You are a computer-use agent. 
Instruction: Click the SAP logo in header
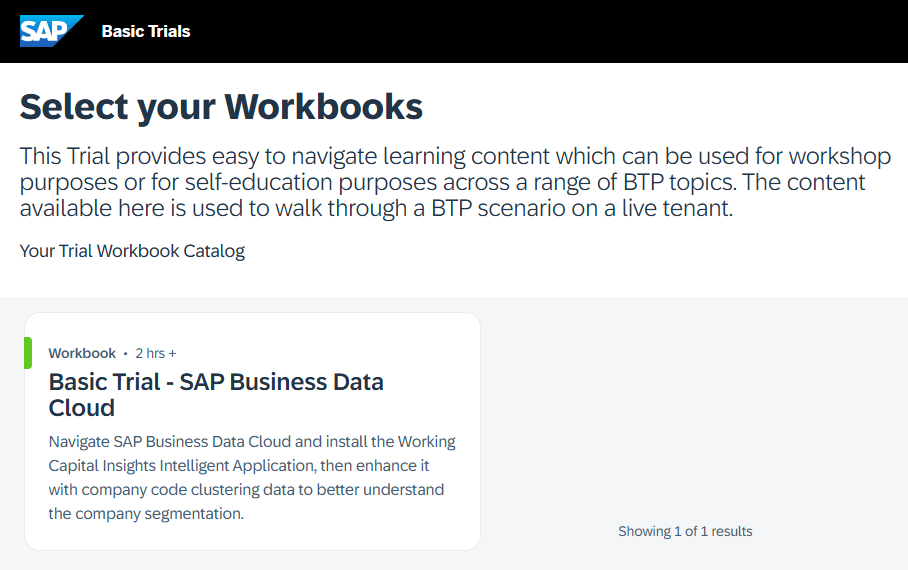pyautogui.click(x=51, y=31)
